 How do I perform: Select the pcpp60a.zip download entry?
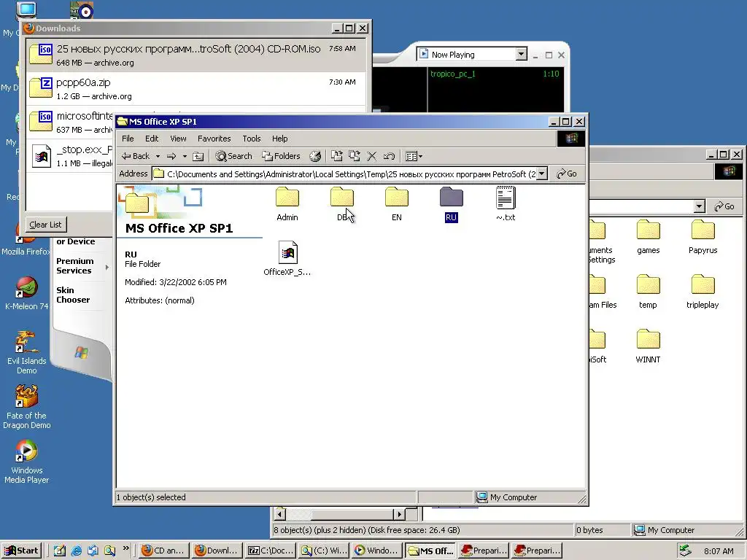click(x=196, y=88)
